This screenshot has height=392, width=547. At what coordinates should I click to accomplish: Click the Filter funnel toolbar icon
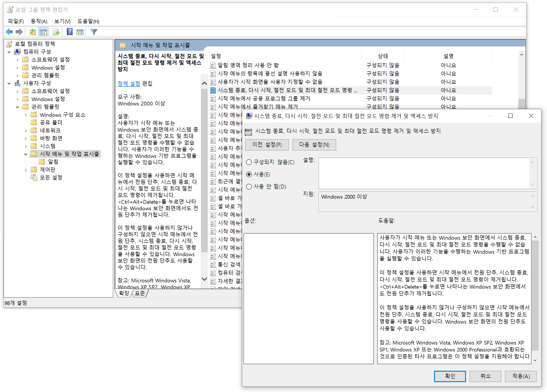tap(94, 32)
